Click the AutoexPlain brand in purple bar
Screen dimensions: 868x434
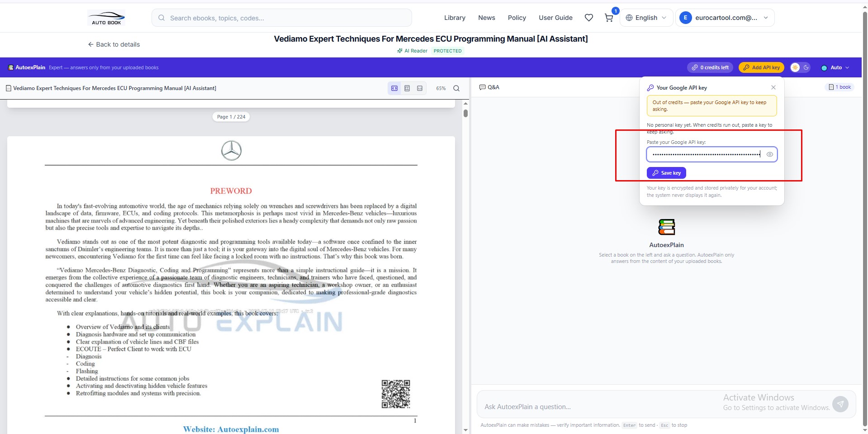[27, 67]
